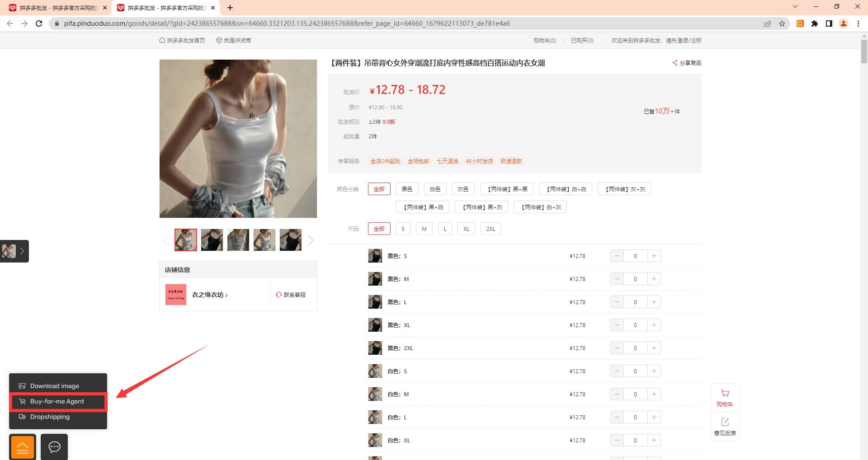This screenshot has height=460, width=868.
Task: Contact seller via 联系客服
Action: coord(291,295)
